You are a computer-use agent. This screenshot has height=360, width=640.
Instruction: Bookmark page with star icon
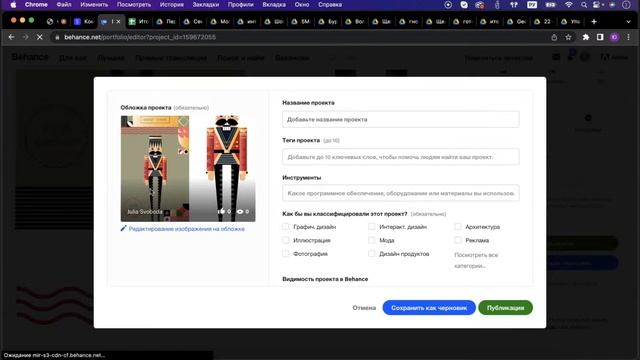click(568, 37)
